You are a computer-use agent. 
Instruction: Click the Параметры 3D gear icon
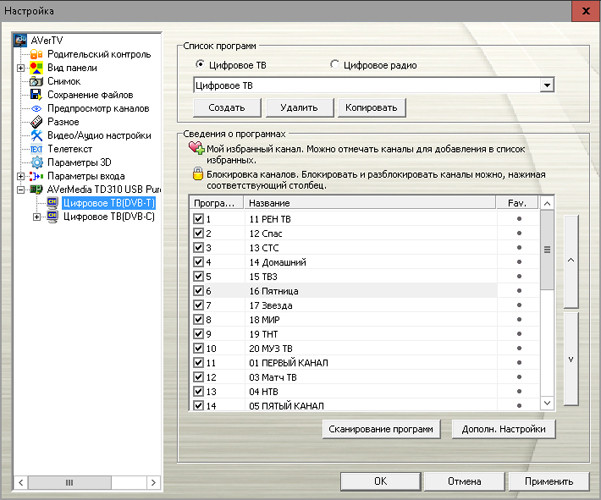(x=37, y=162)
